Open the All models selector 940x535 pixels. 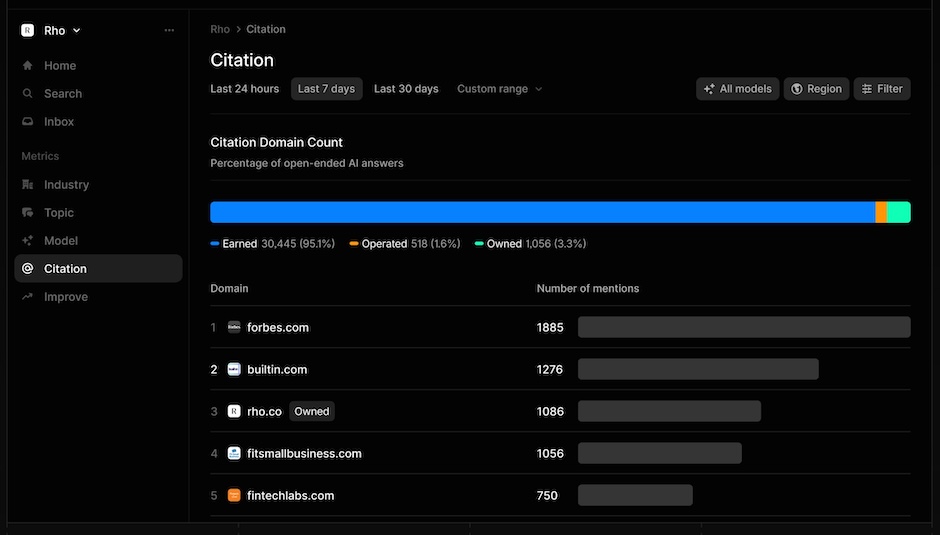point(737,89)
